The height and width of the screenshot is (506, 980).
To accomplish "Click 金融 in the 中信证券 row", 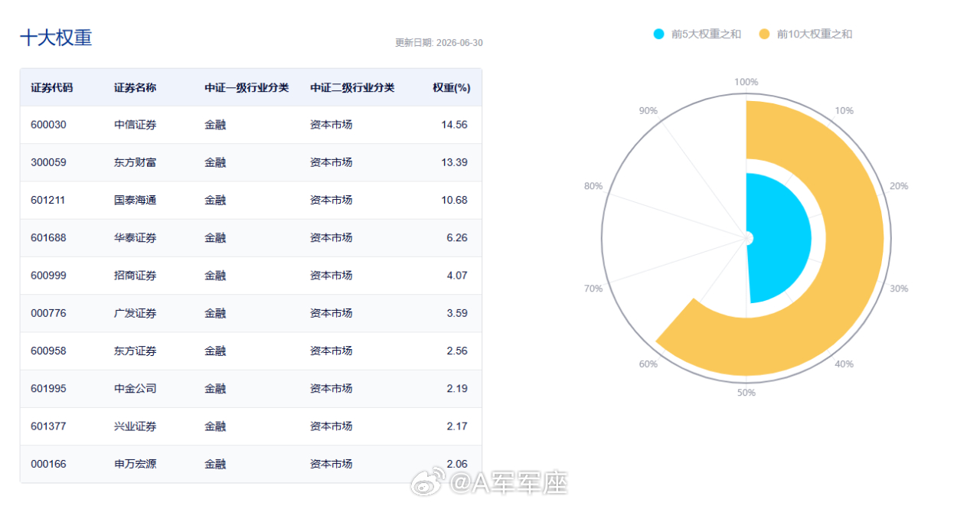I will point(215,125).
